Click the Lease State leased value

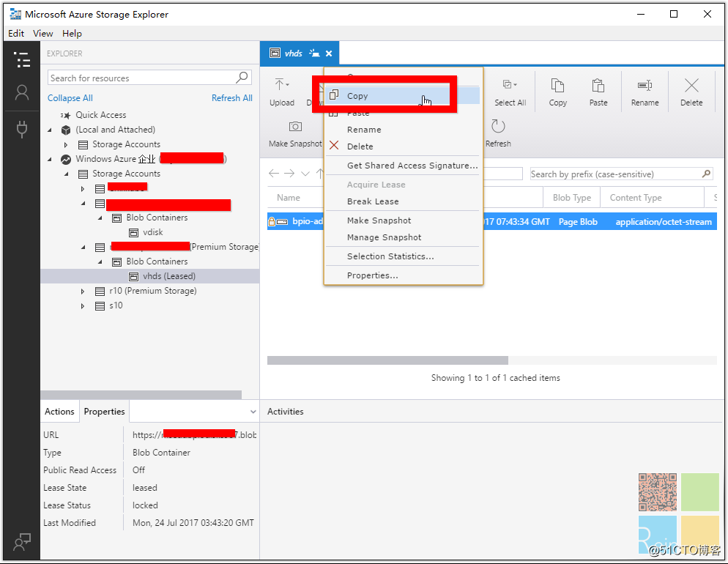click(x=145, y=487)
